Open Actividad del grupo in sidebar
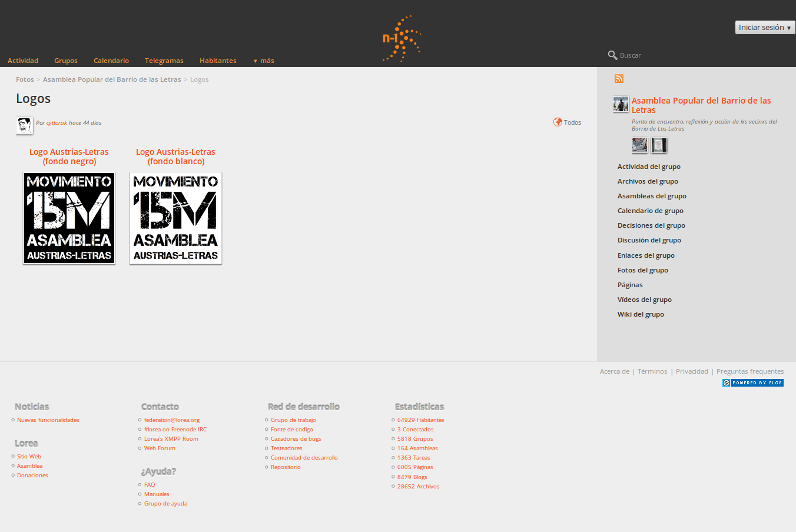The width and height of the screenshot is (796, 532). point(649,167)
